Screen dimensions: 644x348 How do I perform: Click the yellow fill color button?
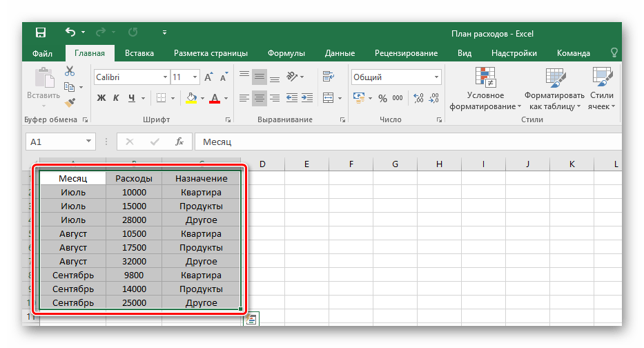pos(192,98)
